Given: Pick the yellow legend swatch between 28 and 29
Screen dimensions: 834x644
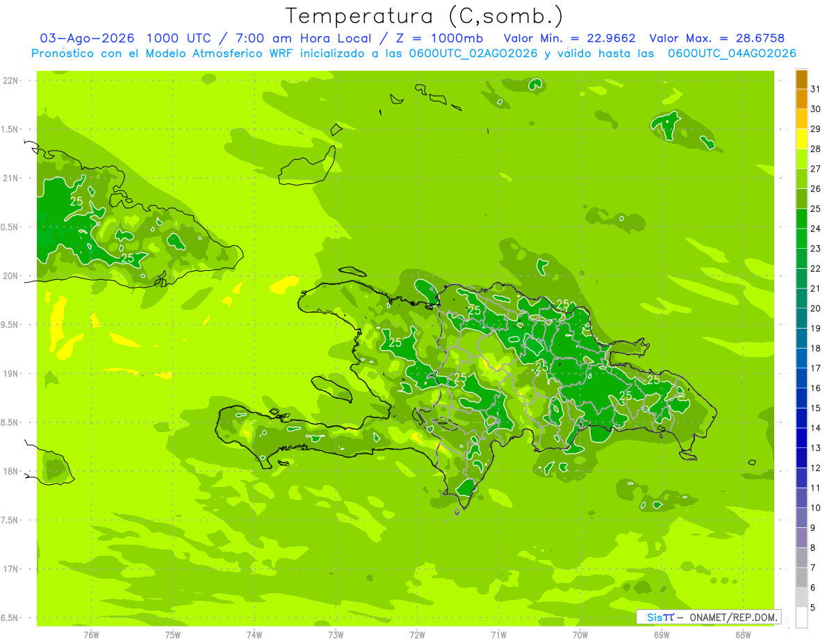Looking at the screenshot, I should [x=801, y=139].
